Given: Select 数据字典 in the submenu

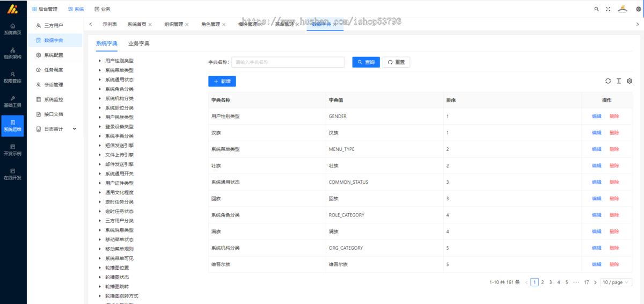Looking at the screenshot, I should [56, 40].
